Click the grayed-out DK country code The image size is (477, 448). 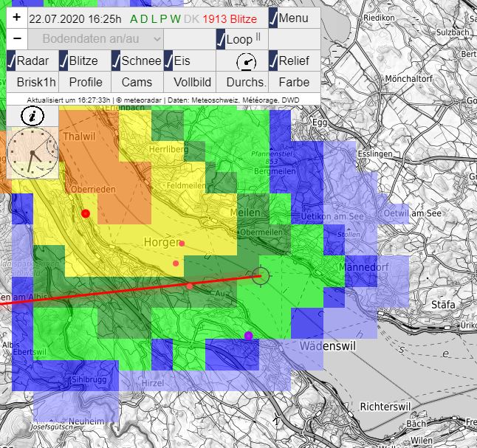pyautogui.click(x=191, y=19)
